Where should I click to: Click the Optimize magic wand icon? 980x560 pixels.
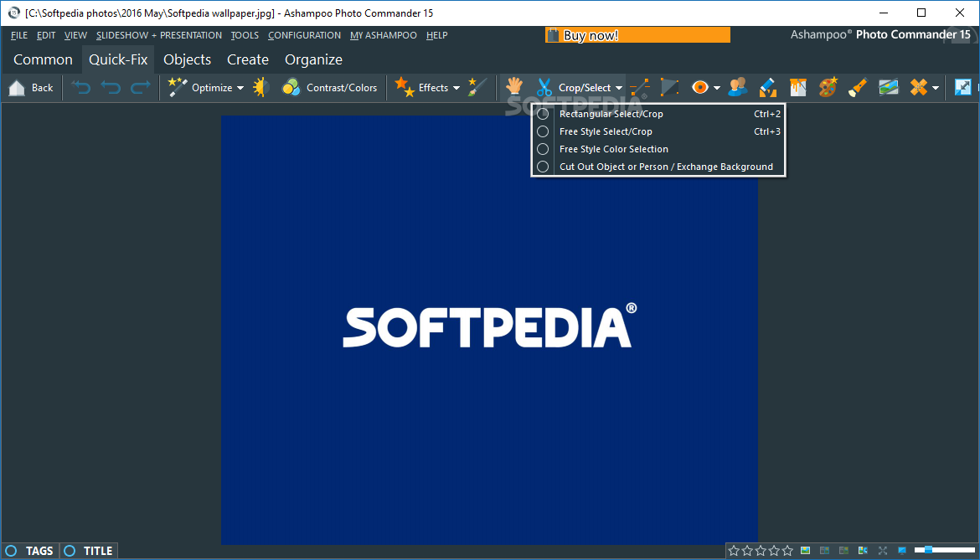click(x=178, y=88)
